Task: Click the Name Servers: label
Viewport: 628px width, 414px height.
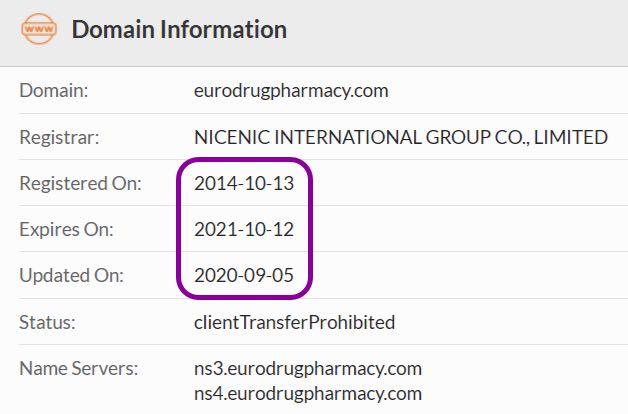Action: (78, 368)
